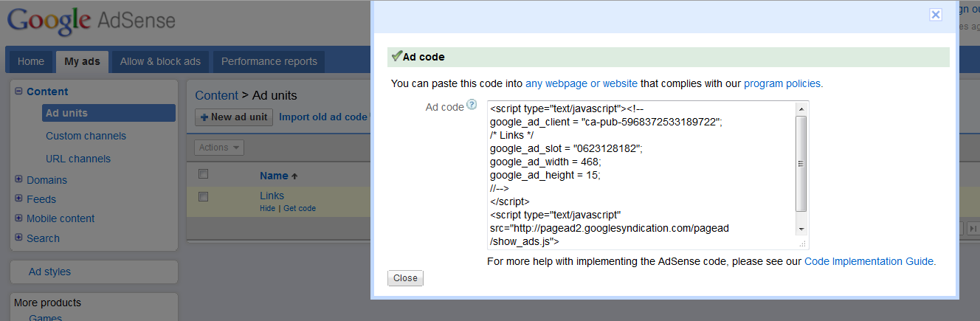
Task: Tick the checkbox for the Links ad unit
Action: [x=204, y=196]
